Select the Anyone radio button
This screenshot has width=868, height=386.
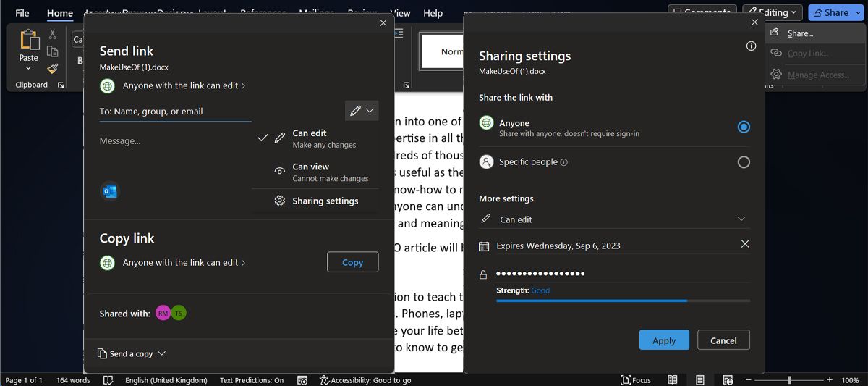tap(744, 127)
